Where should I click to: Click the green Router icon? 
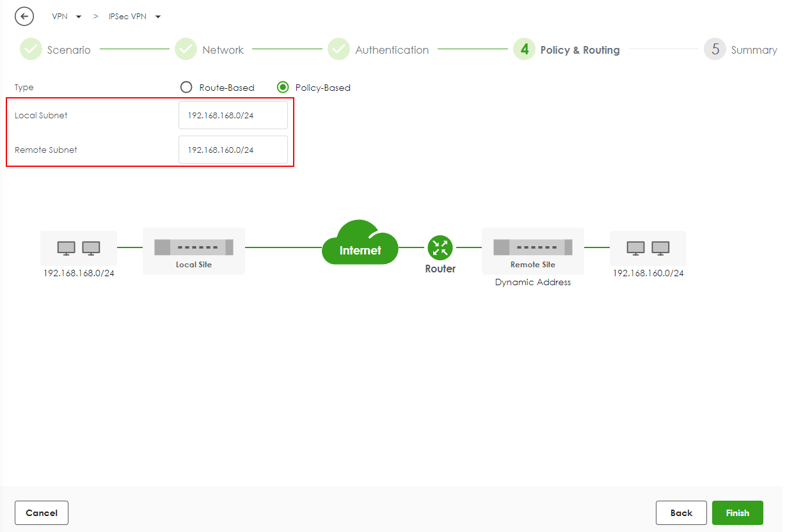coord(440,247)
